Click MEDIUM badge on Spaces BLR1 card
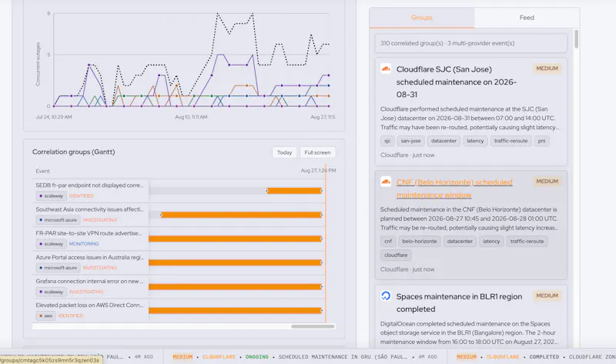Viewport: 616px width, 364px height. [x=547, y=296]
